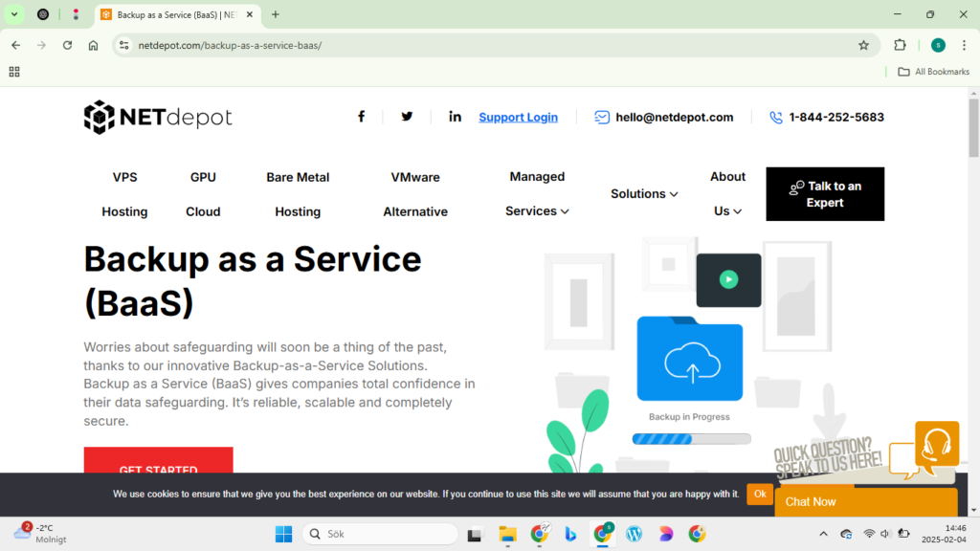Image resolution: width=980 pixels, height=551 pixels.
Task: Open VMware Alternative menu item
Action: 415,194
